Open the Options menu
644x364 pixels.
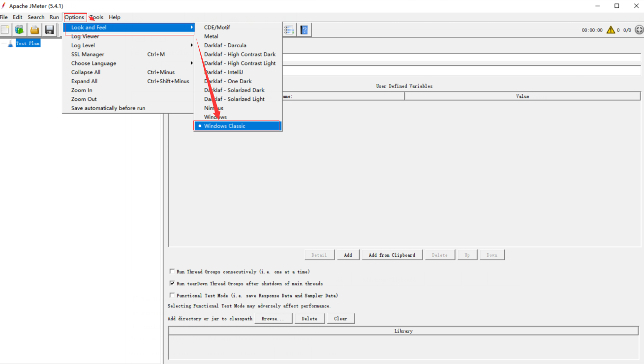pos(75,17)
